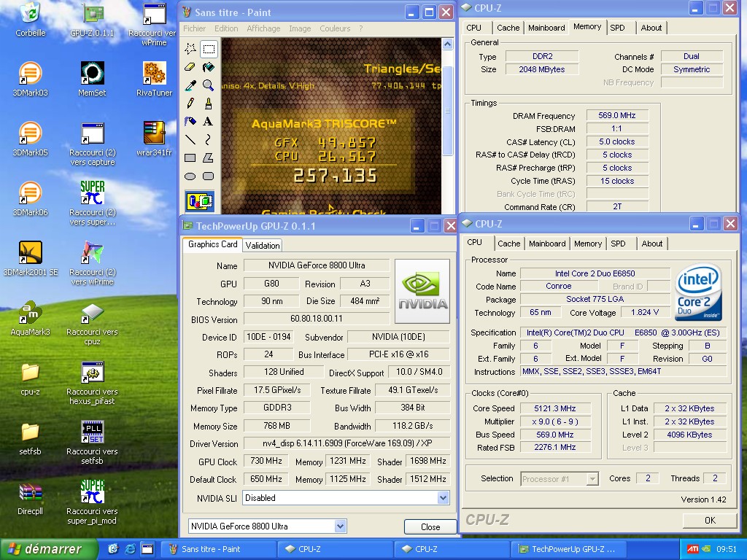
Task: Open the GPU-Z.0.1.1 desktop icon
Action: pos(92,13)
